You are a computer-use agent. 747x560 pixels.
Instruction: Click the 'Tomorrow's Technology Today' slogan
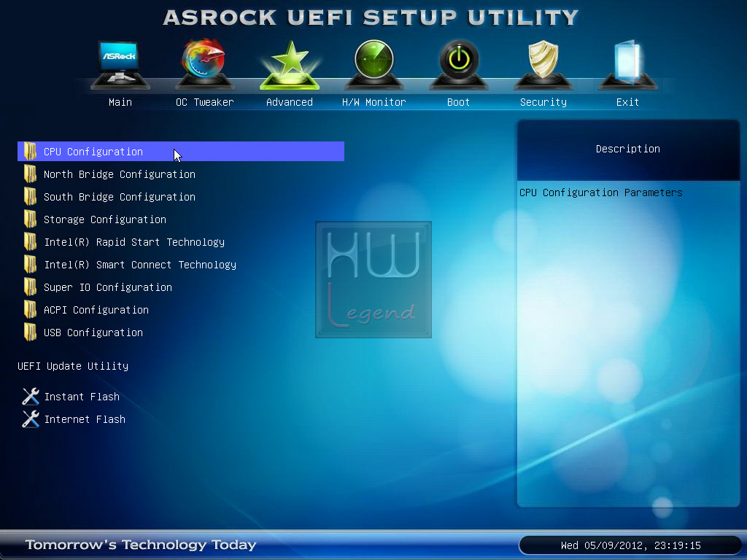click(x=141, y=544)
